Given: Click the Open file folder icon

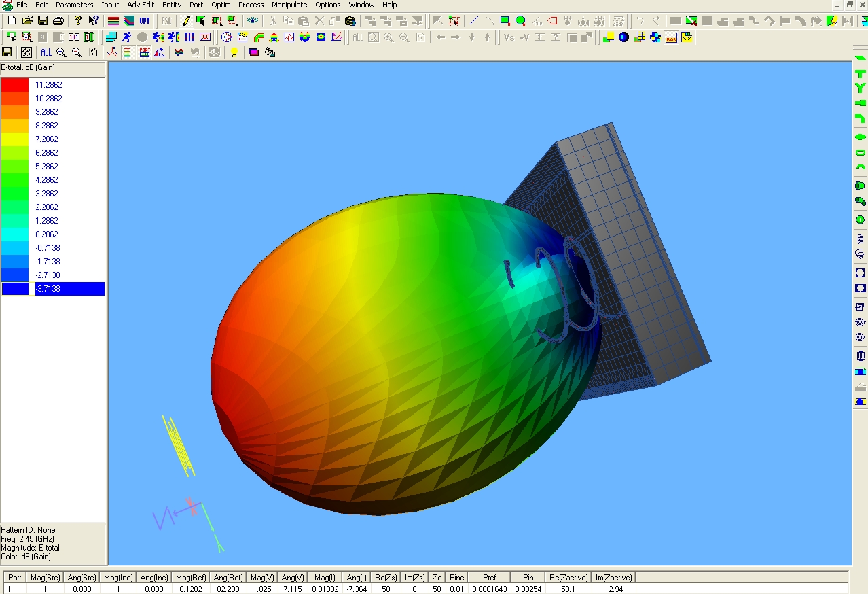Looking at the screenshot, I should click(x=27, y=21).
